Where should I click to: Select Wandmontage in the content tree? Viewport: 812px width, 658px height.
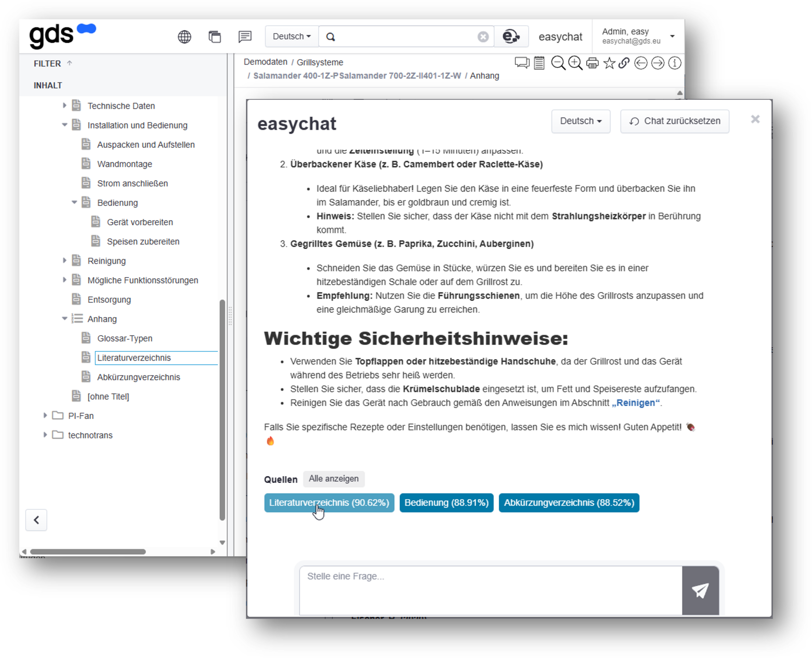(x=125, y=164)
